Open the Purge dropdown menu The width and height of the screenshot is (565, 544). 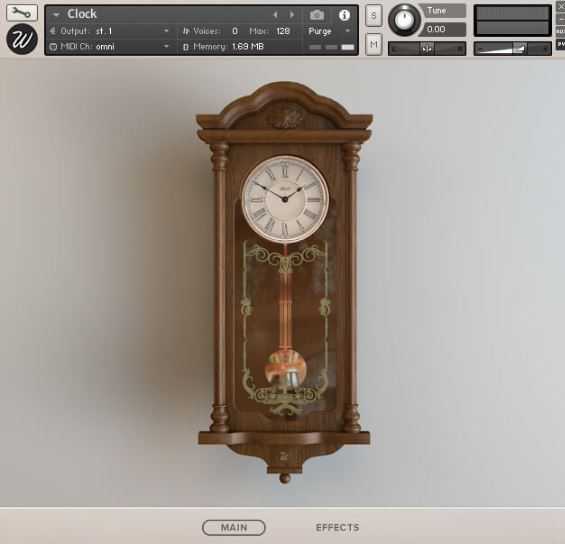click(329, 31)
